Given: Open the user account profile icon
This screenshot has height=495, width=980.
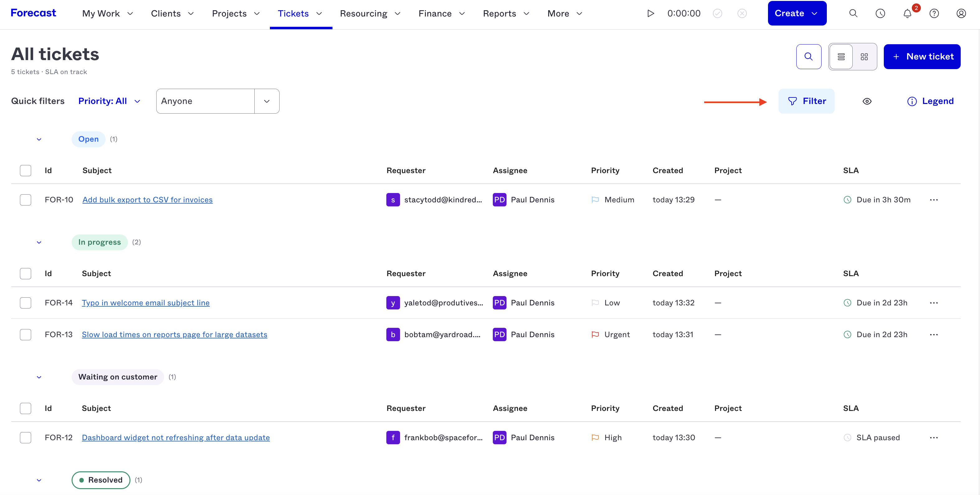Looking at the screenshot, I should click(961, 14).
